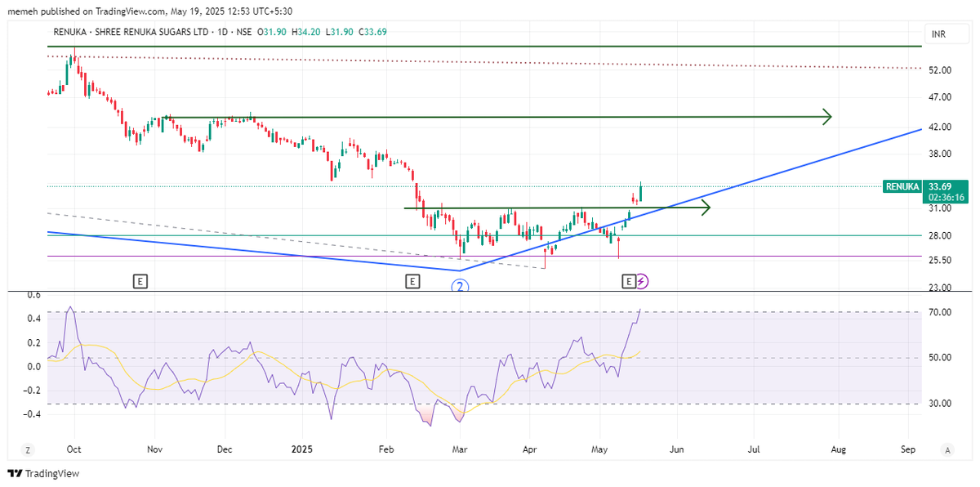The image size is (980, 487).
Task: Click the 70.00 RSI axis label
Action: (941, 312)
